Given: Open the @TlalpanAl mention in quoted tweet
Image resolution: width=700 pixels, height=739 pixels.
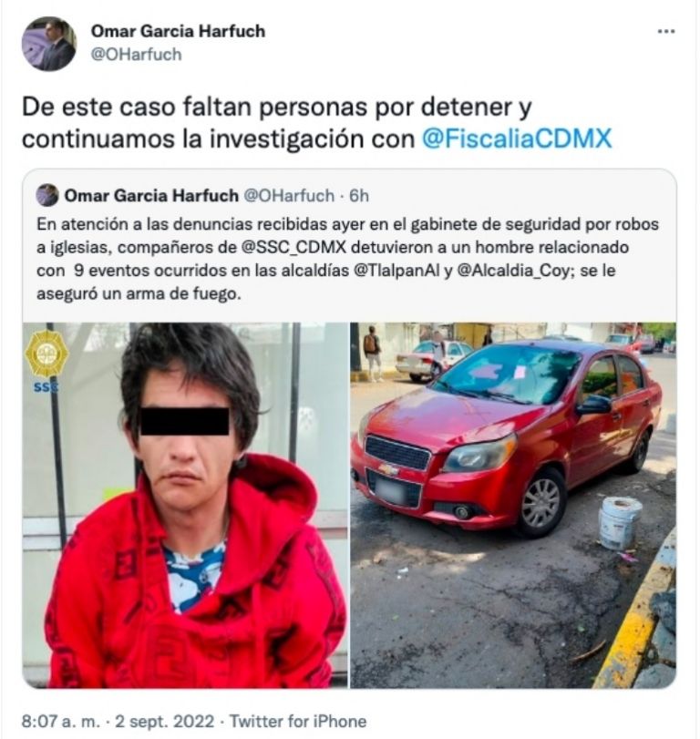Looking at the screenshot, I should pos(396,271).
